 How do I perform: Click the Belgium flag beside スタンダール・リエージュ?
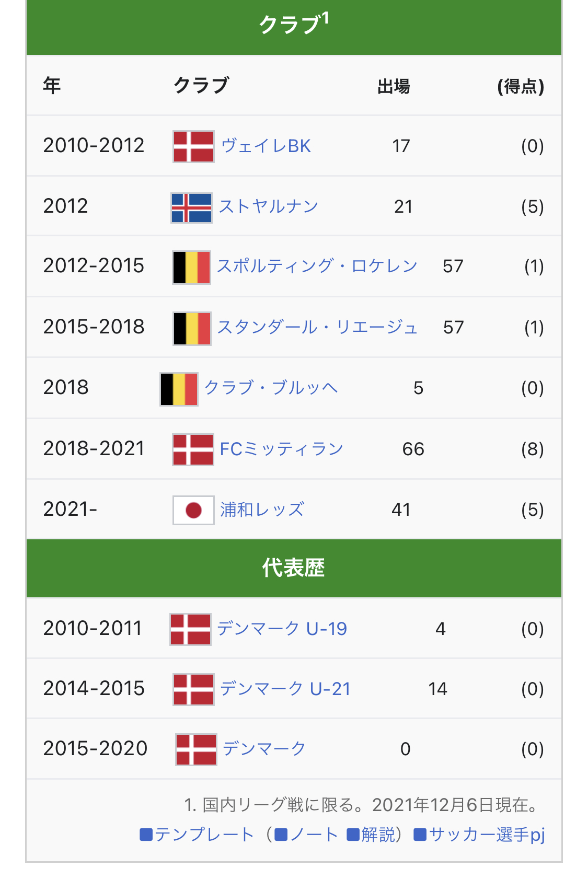click(192, 328)
